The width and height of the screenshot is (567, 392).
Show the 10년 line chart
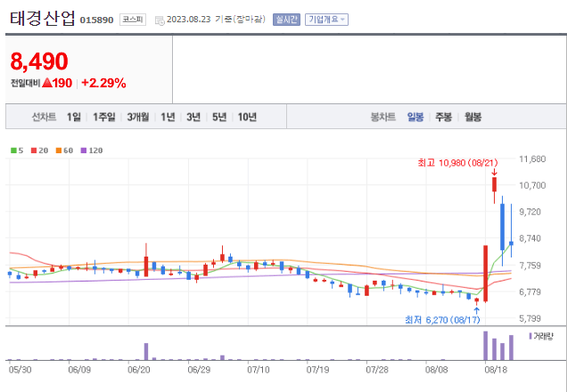click(247, 117)
